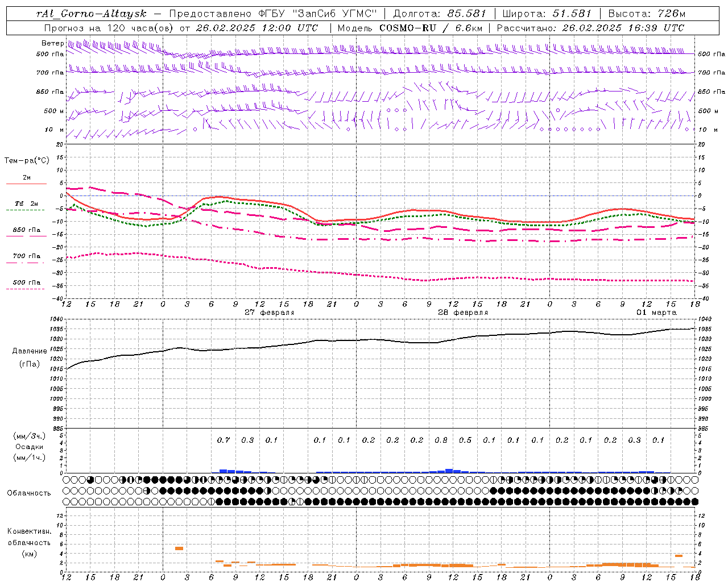Click the Конвективн. convective cloud label

[29, 532]
